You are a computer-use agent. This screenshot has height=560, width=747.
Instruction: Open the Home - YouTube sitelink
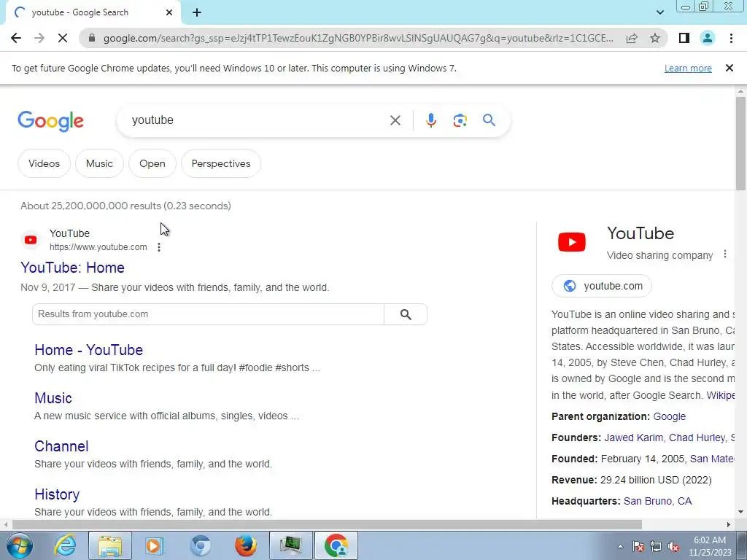(x=88, y=350)
